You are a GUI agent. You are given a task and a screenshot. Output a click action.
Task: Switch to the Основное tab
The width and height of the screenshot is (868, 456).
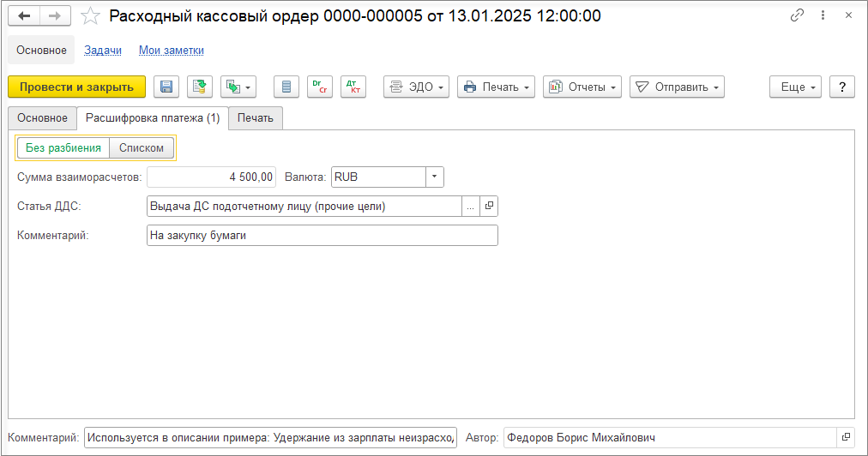[x=42, y=118]
